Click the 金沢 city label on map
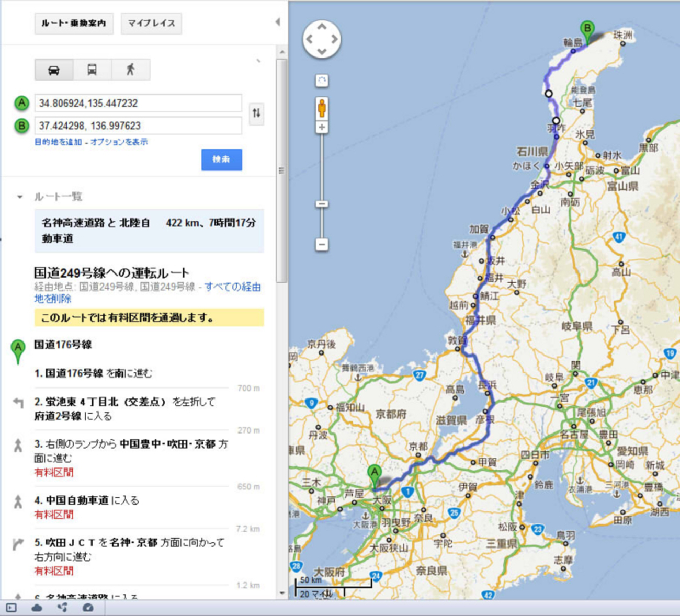This screenshot has width=680, height=616. pyautogui.click(x=540, y=185)
